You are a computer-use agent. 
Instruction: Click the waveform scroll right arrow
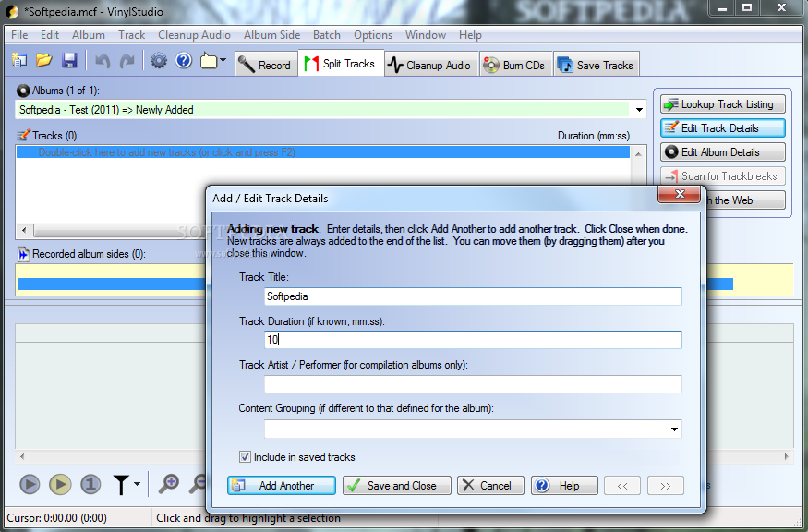tap(787, 456)
